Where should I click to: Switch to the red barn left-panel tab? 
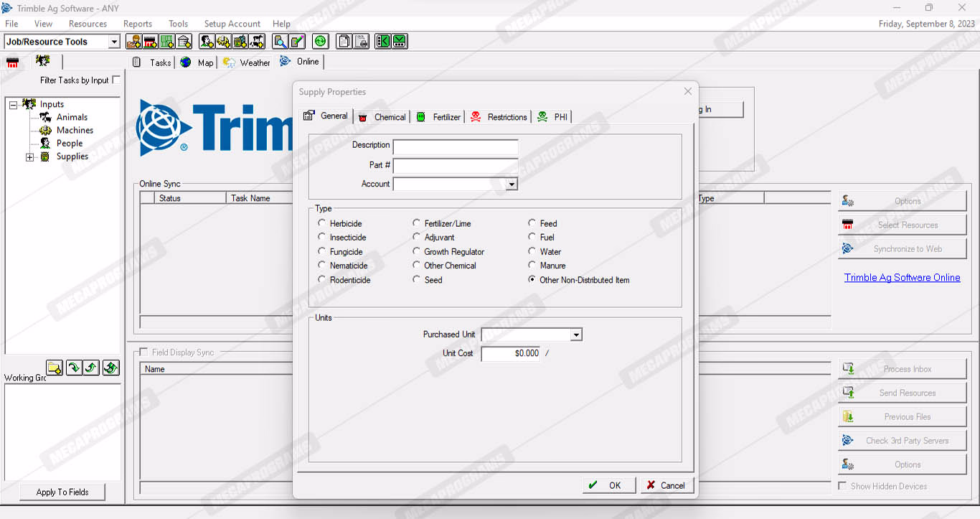coord(13,62)
